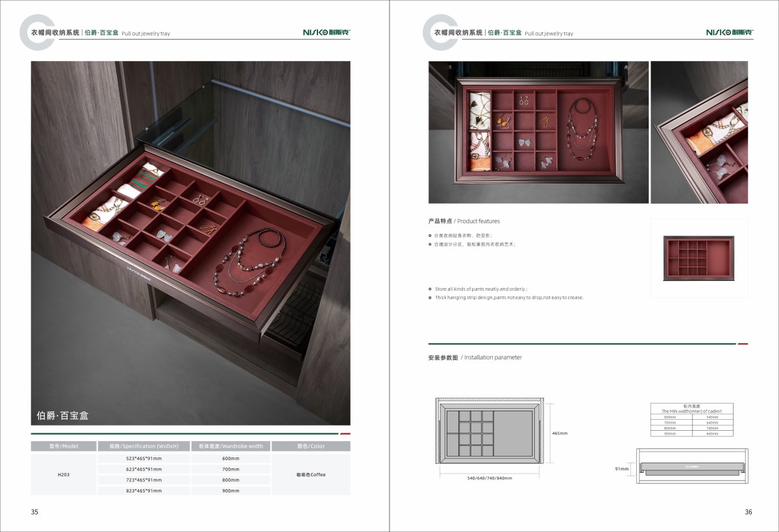Click the Wardrobe width column header
The width and height of the screenshot is (779, 532).
coord(230,446)
